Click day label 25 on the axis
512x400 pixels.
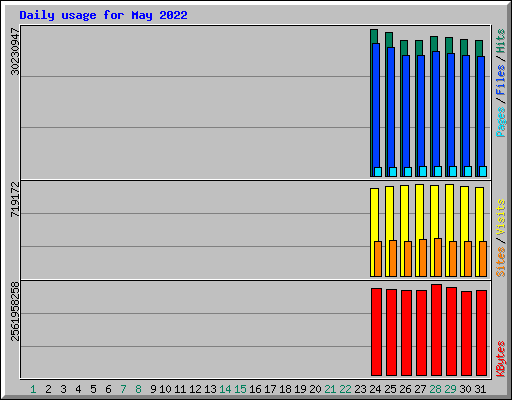click(x=390, y=389)
